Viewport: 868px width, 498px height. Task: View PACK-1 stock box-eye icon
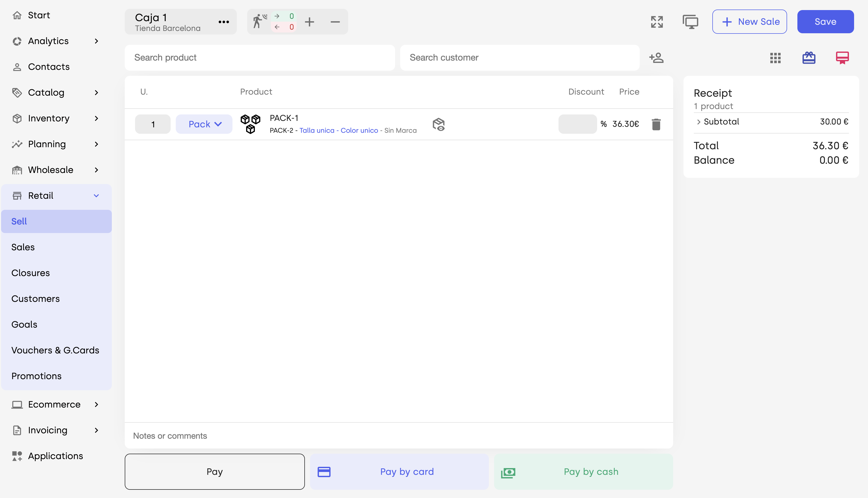(x=439, y=124)
